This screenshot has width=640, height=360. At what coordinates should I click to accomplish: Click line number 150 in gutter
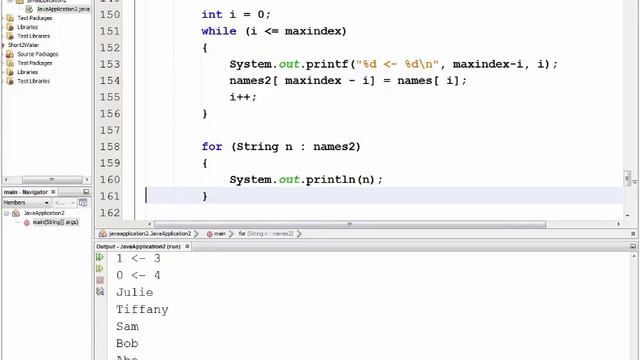coord(110,15)
